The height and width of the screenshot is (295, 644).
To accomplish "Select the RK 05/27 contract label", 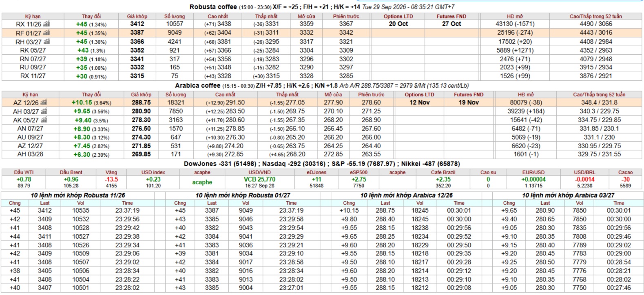I will [33, 50].
